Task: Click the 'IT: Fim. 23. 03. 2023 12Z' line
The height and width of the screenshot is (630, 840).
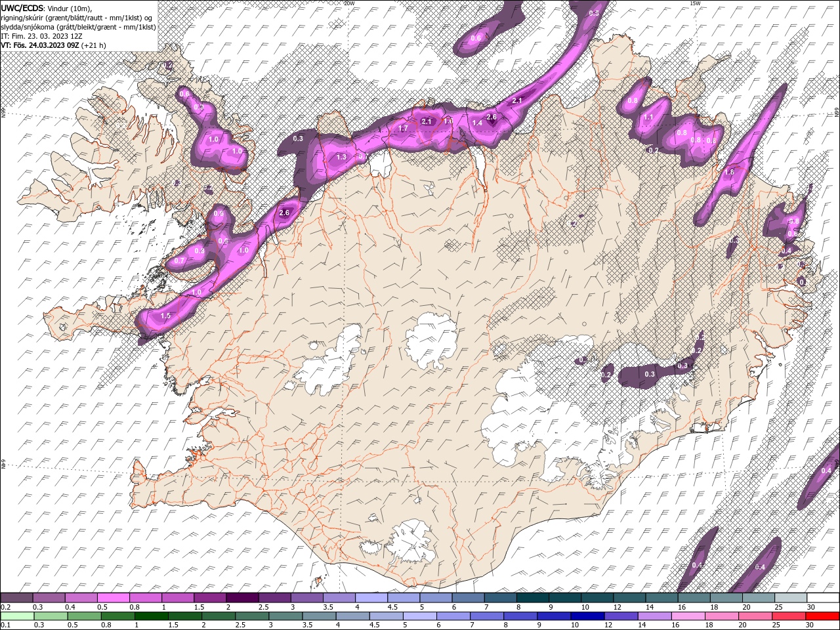Action: pyautogui.click(x=41, y=35)
